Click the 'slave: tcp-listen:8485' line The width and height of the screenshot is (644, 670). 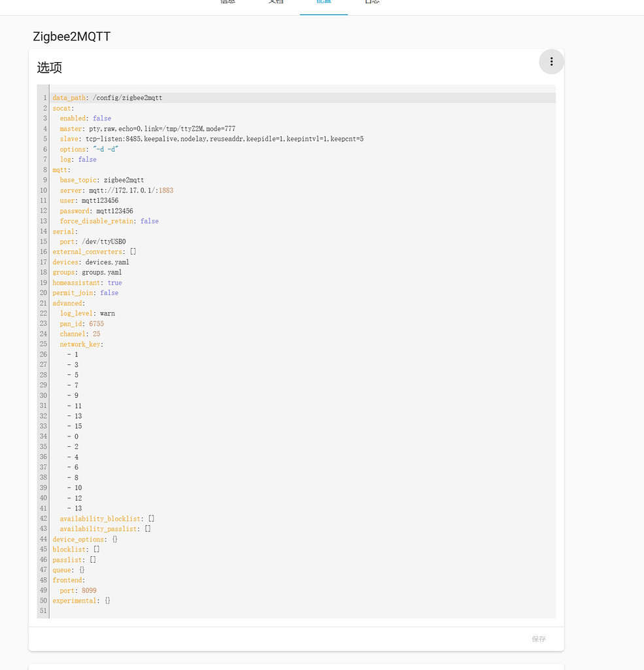pos(212,139)
